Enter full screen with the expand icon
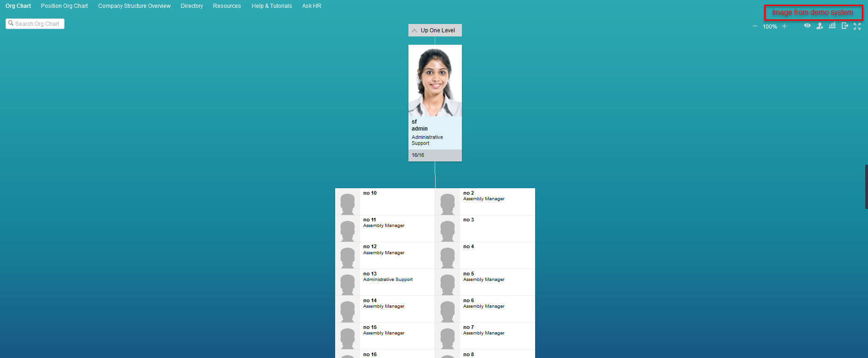868x358 pixels. (857, 26)
